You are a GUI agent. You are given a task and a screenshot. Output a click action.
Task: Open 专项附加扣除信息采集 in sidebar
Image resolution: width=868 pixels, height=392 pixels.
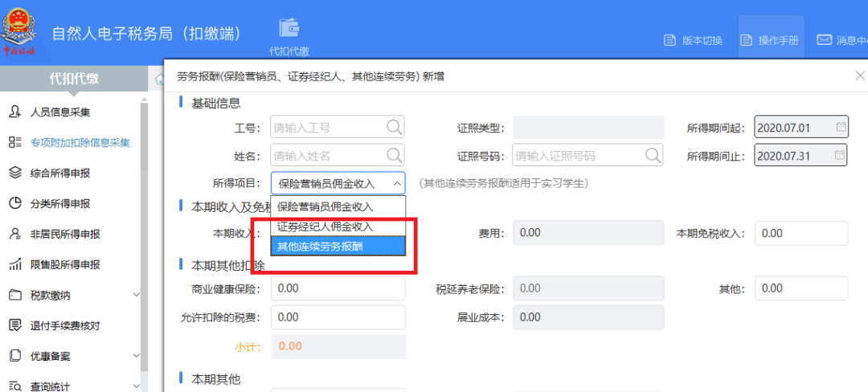80,143
